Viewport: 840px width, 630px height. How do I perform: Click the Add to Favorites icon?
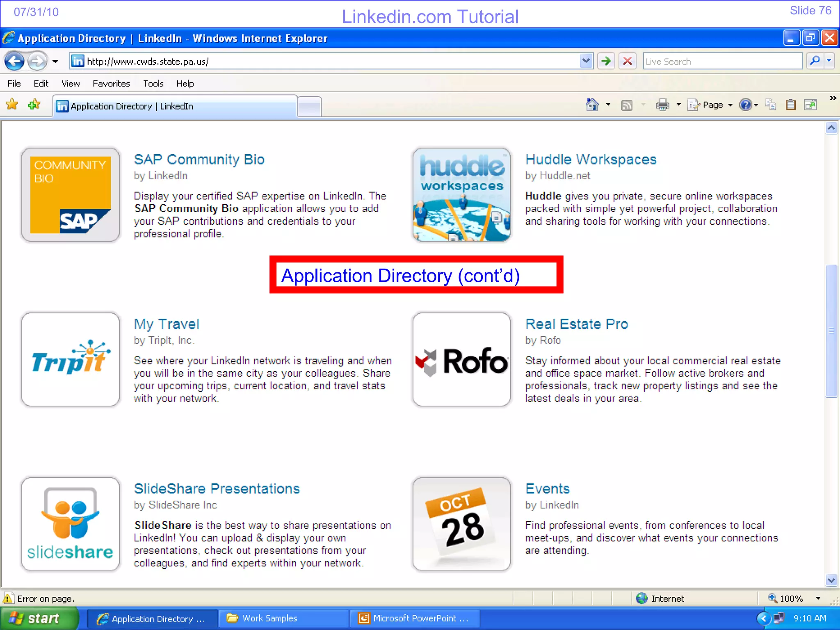click(x=34, y=105)
